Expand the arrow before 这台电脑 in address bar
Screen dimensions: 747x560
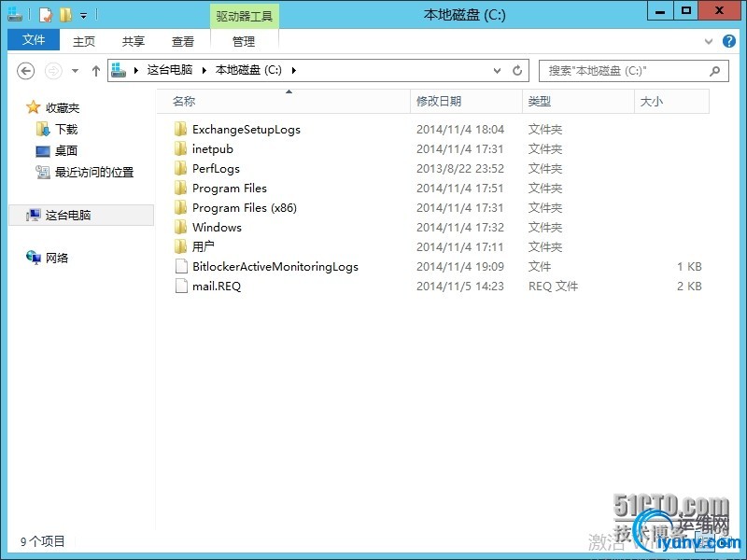point(136,71)
